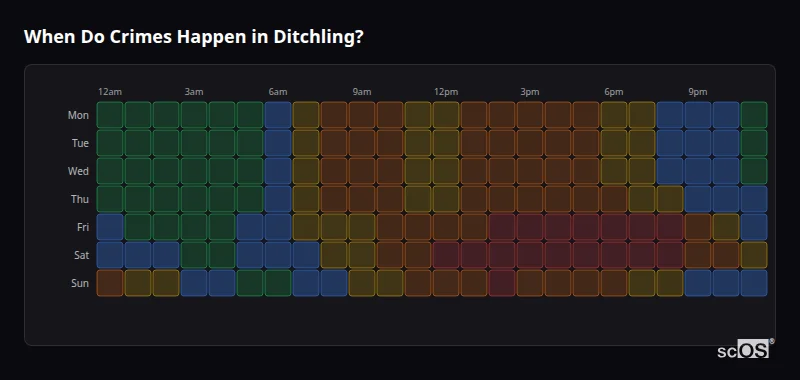Click the Thursday 3pm heatmap cell

[x=530, y=199]
